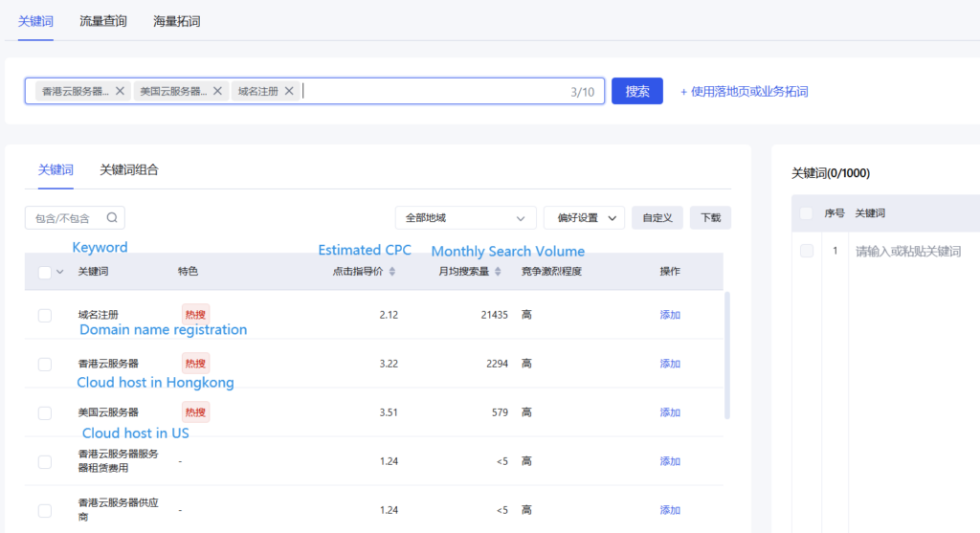Switch to the 关键词 top tab
The height and width of the screenshot is (533, 980).
35,21
